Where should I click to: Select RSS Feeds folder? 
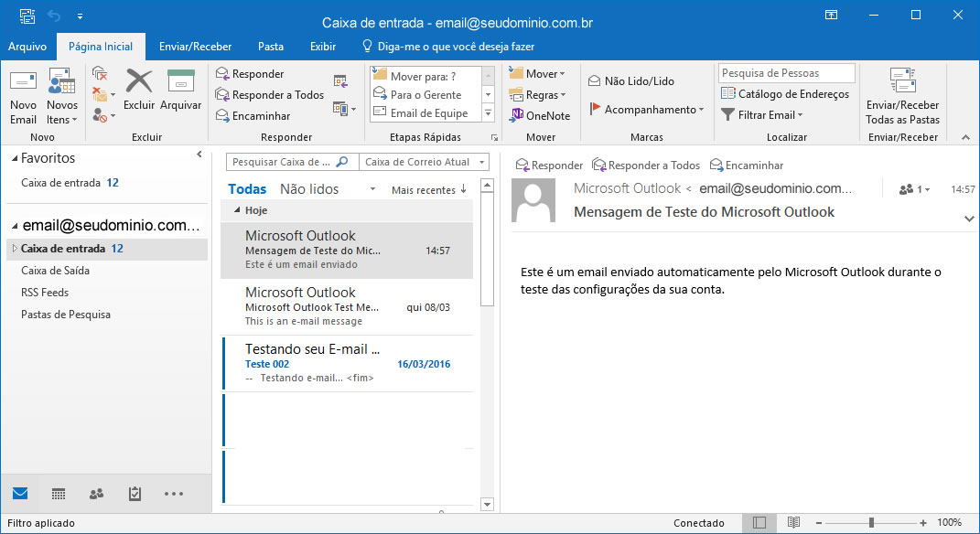(x=44, y=293)
